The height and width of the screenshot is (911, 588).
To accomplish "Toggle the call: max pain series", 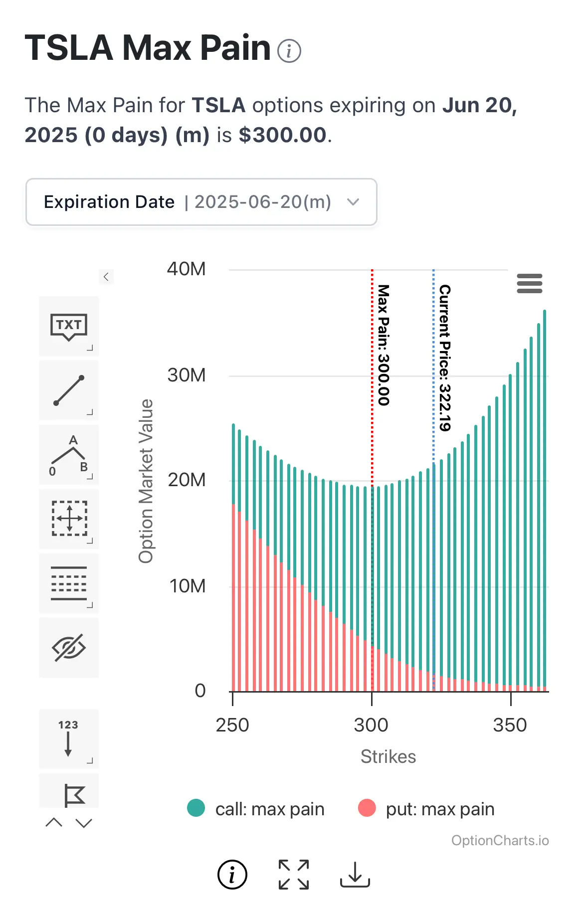I will tap(256, 809).
